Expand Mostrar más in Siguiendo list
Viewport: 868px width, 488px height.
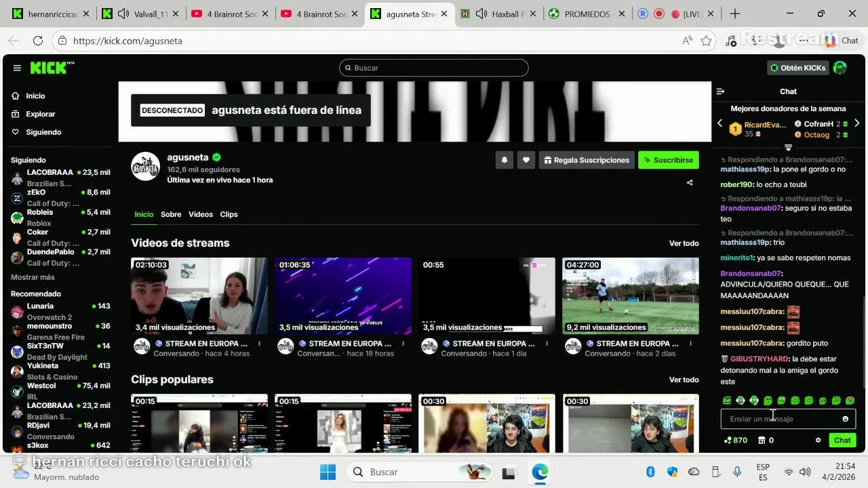coord(33,277)
